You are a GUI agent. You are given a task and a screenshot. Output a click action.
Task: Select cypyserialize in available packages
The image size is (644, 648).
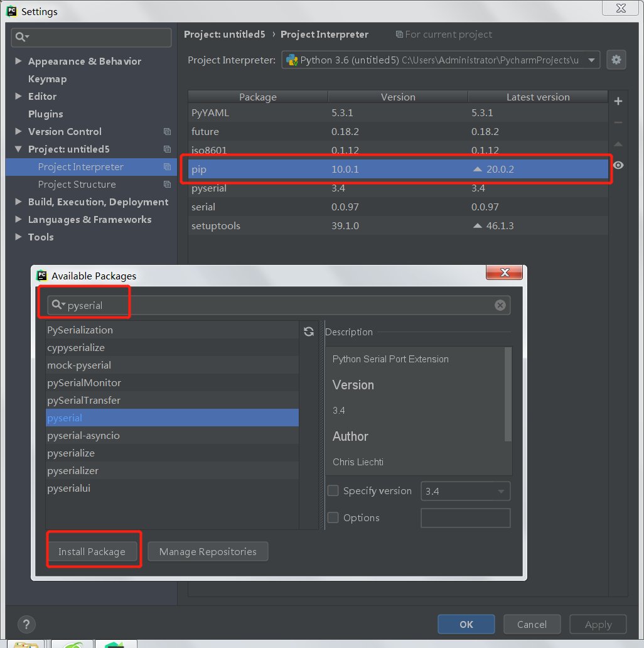click(x=172, y=348)
